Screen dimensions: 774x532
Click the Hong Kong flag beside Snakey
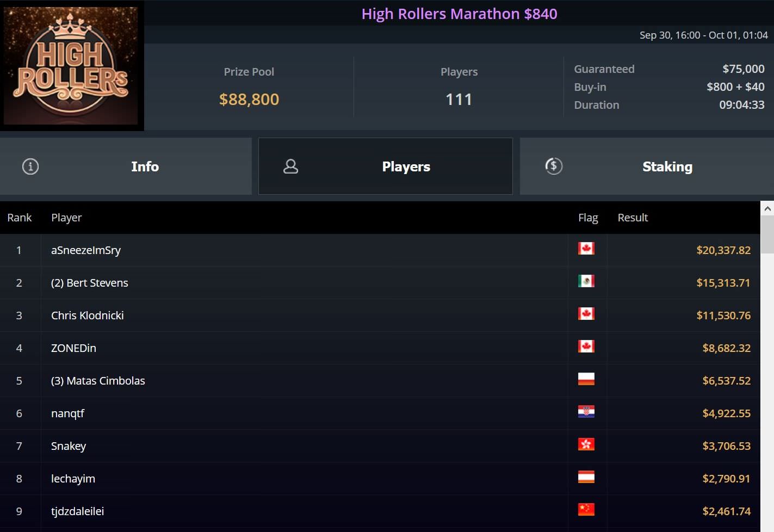(586, 444)
